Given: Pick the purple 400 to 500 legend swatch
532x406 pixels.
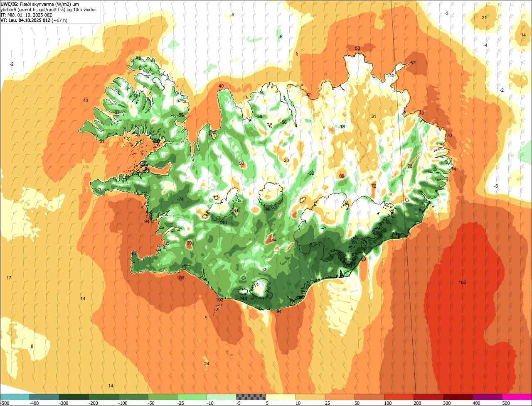Looking at the screenshot, I should point(487,397).
